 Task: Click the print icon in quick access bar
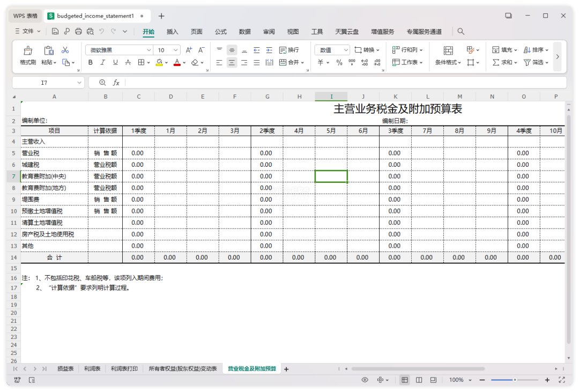coord(79,32)
